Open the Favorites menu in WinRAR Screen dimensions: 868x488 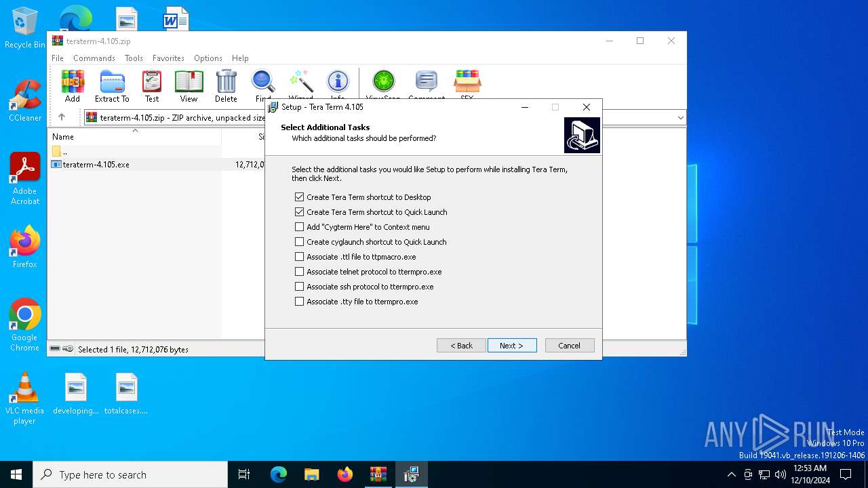click(168, 58)
